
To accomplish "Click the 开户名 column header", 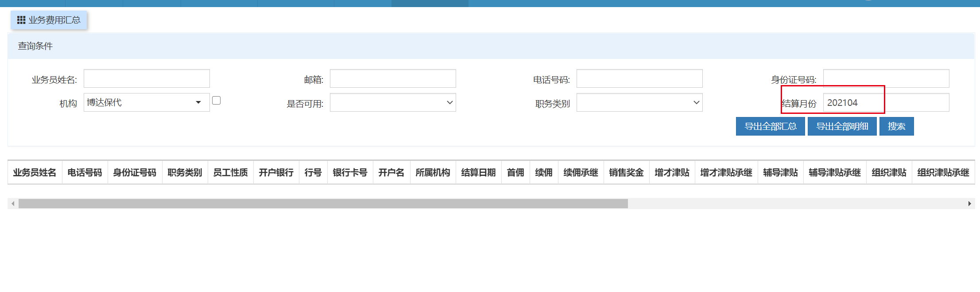I will (391, 172).
